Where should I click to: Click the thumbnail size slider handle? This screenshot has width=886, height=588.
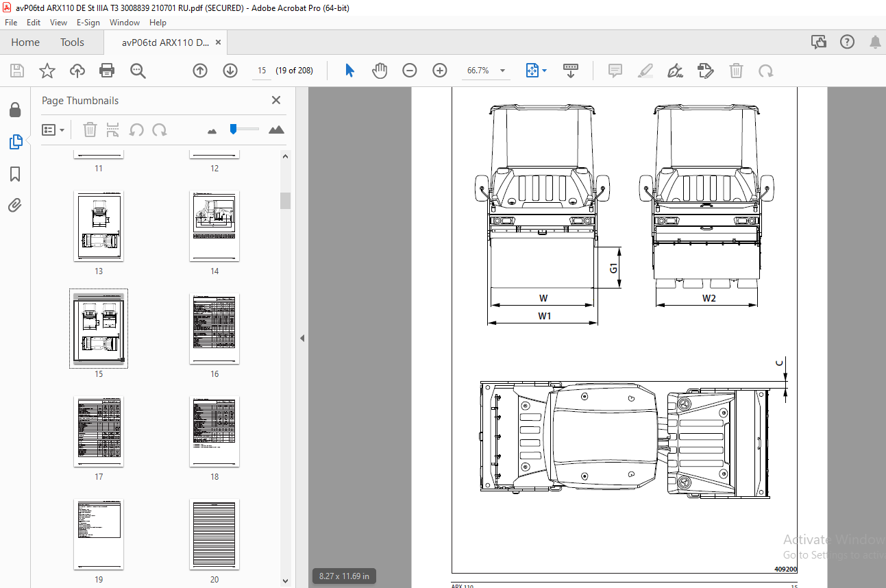click(x=234, y=129)
